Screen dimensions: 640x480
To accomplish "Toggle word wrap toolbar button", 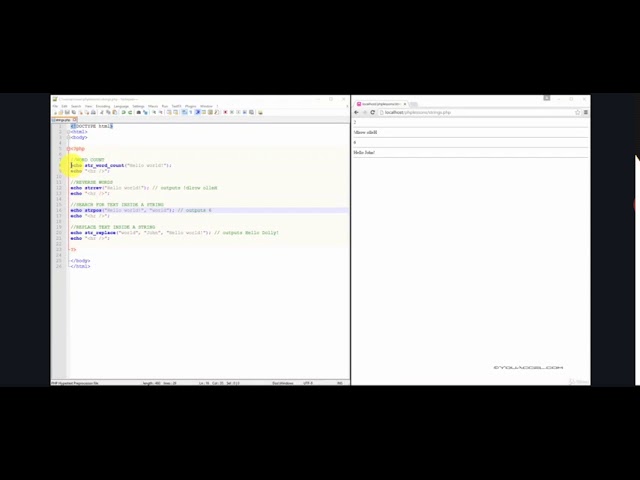I will (184, 112).
